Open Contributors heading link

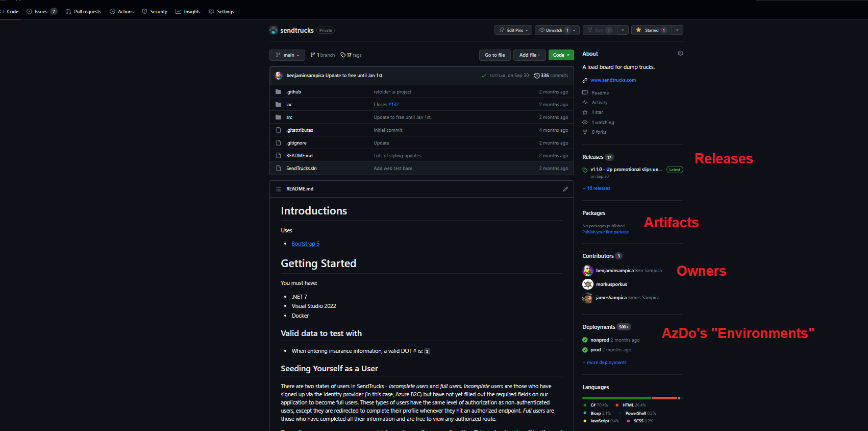pos(602,256)
